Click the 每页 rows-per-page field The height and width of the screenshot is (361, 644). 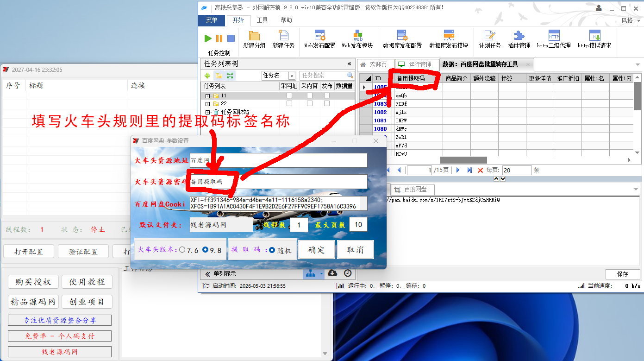[517, 170]
